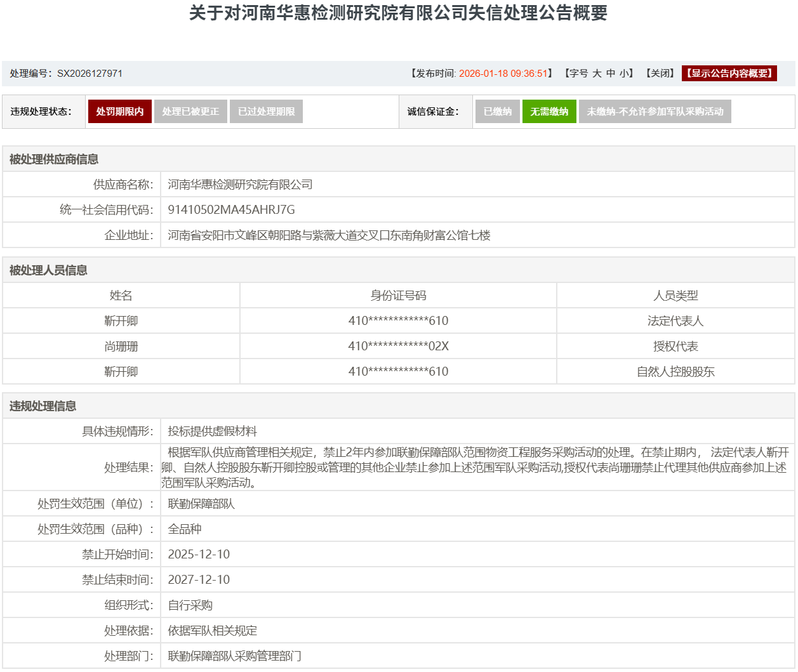Screen dimensions: 798x672
Task: Click the 被处理人员信息 section header
Action: click(x=48, y=270)
